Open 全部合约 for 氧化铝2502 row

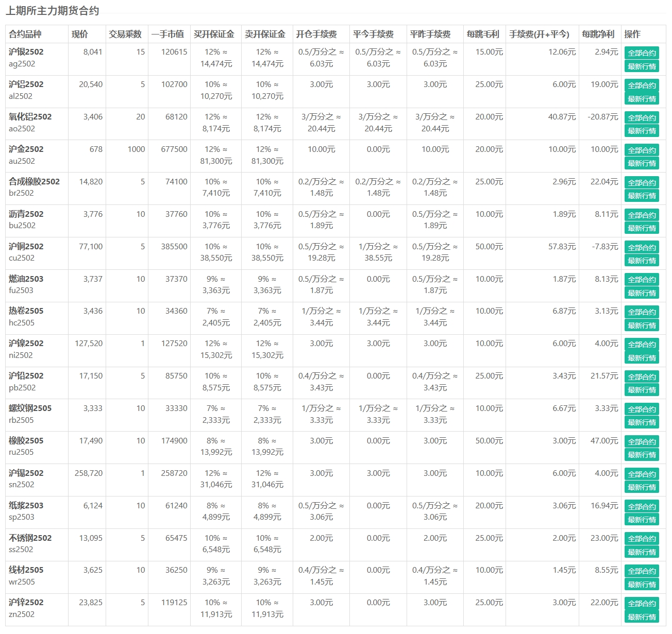click(642, 118)
